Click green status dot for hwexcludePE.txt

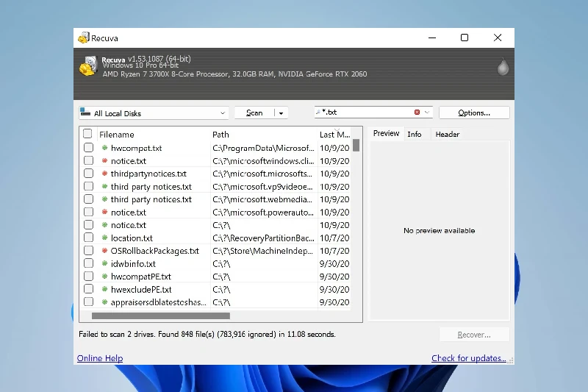tap(104, 289)
